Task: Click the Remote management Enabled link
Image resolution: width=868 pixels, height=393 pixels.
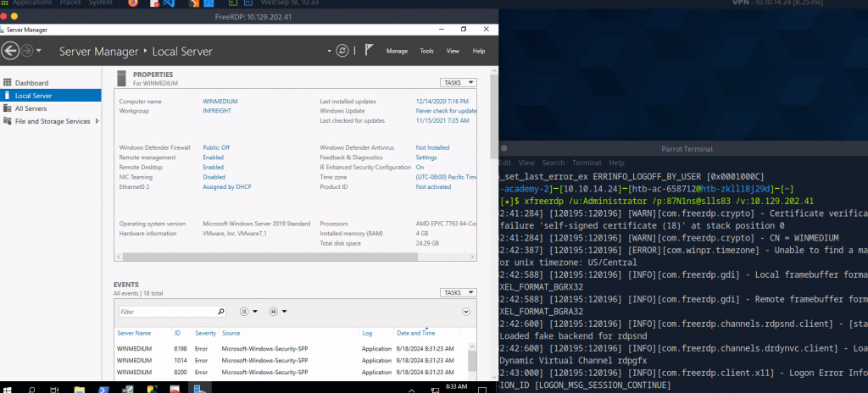Action: click(x=213, y=158)
